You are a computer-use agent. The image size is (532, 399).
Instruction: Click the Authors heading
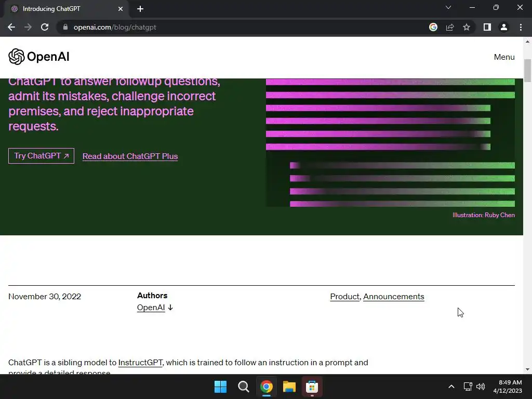coord(152,296)
